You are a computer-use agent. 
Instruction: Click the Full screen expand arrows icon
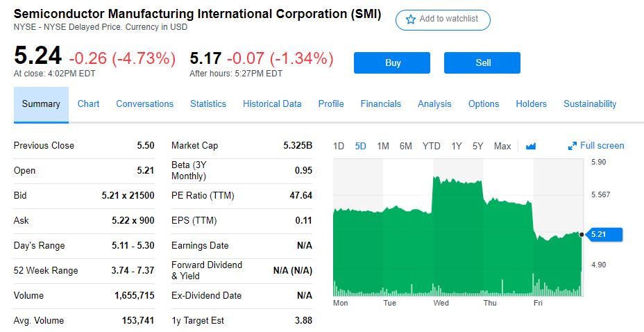pos(573,146)
